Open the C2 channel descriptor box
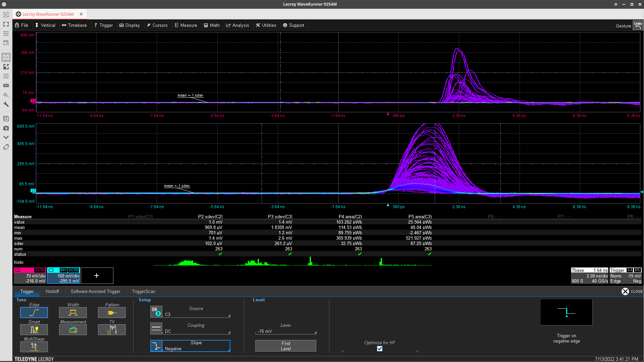 [30, 276]
